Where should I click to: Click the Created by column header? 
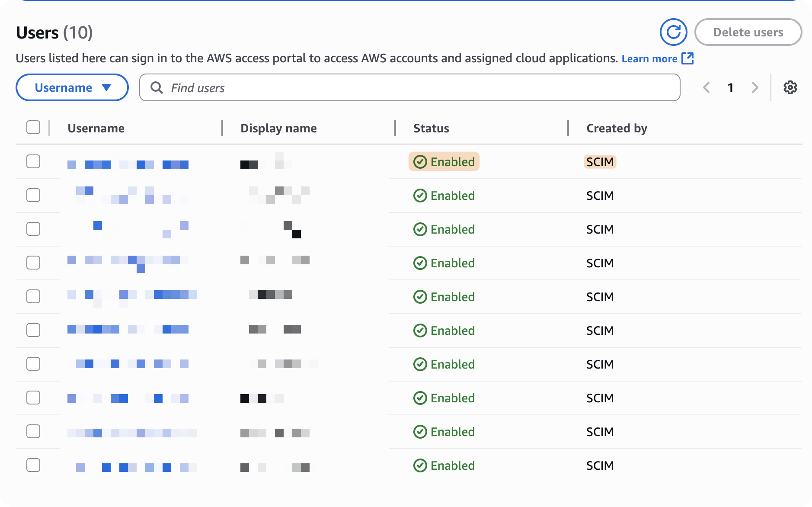617,128
